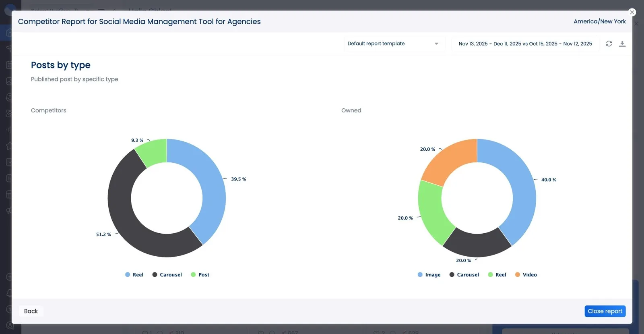Toggle Carousel legend in Owned chart
Image resolution: width=644 pixels, height=334 pixels.
click(464, 275)
